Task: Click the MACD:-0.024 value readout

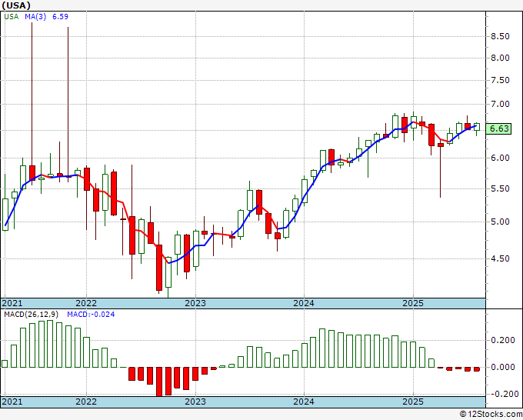Action: pyautogui.click(x=91, y=315)
